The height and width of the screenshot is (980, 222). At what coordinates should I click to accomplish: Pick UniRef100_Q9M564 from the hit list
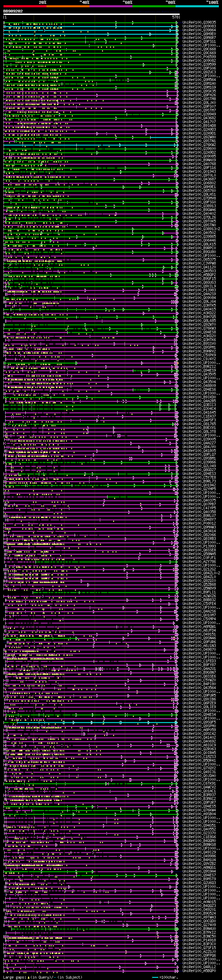[199, 80]
